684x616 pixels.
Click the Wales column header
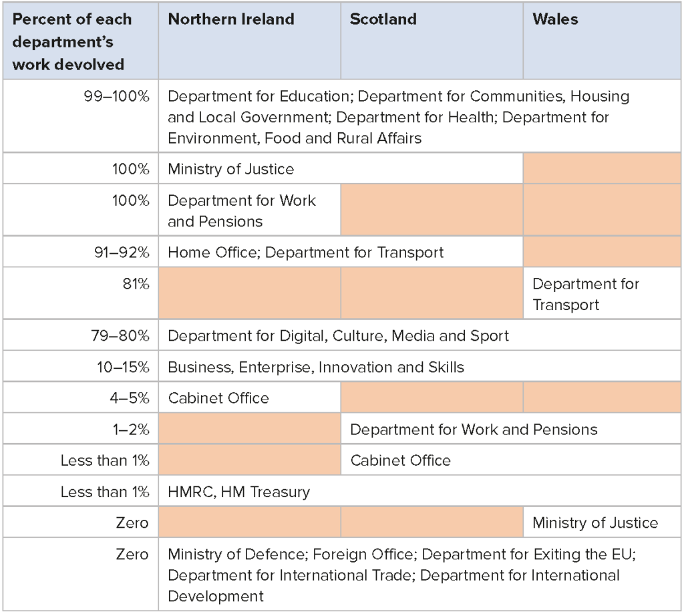(x=602, y=41)
